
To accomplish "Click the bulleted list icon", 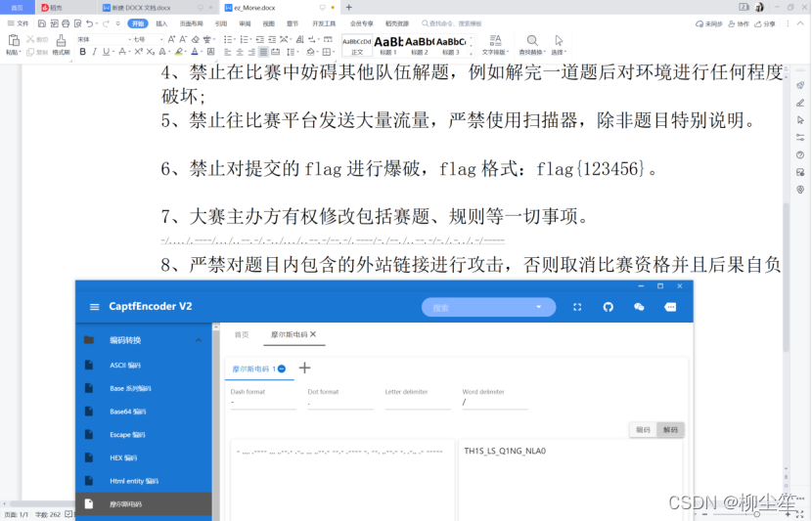I will click(228, 39).
